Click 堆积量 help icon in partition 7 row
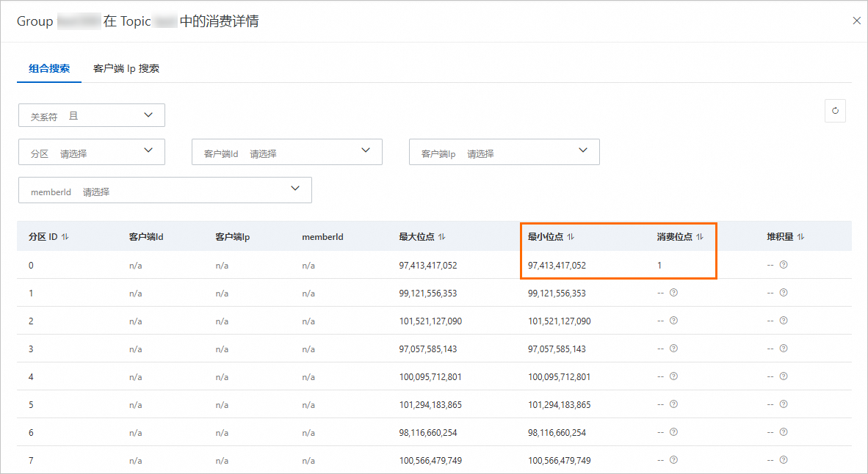 point(784,459)
